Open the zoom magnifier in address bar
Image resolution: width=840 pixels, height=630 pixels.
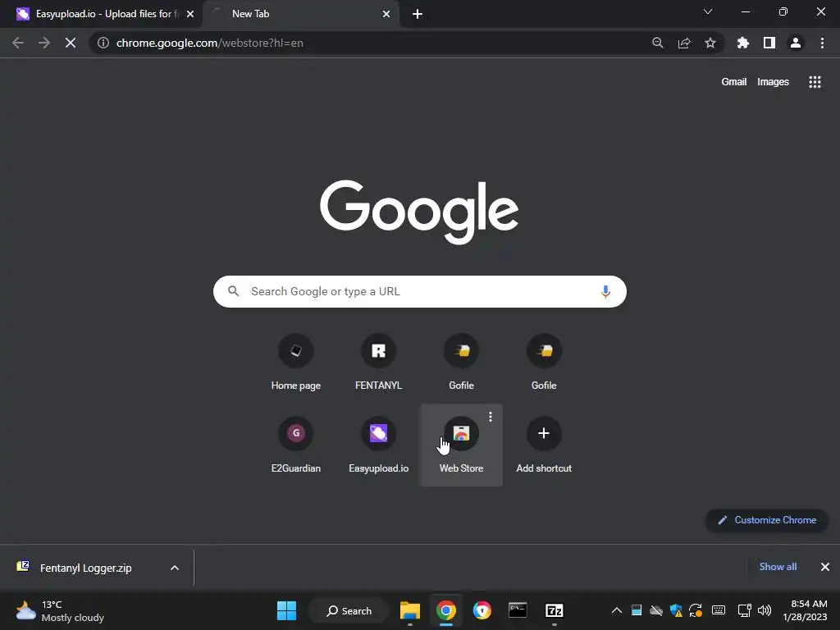click(657, 43)
